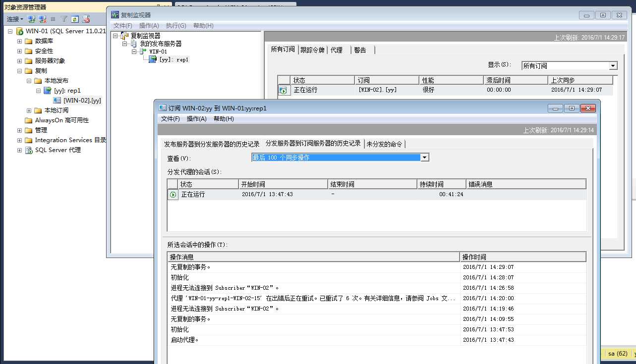This screenshot has height=364, width=636.
Task: Expand the Integration Services 目录 node
Action: pos(19,140)
